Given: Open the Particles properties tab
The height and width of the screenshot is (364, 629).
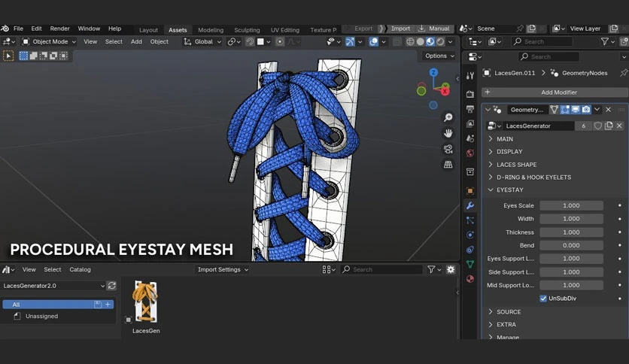Looking at the screenshot, I should [x=470, y=220].
